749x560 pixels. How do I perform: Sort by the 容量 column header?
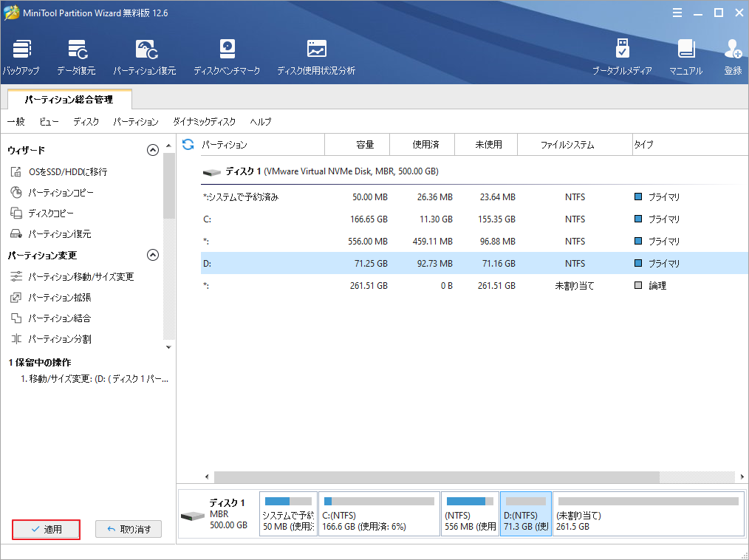tap(358, 144)
